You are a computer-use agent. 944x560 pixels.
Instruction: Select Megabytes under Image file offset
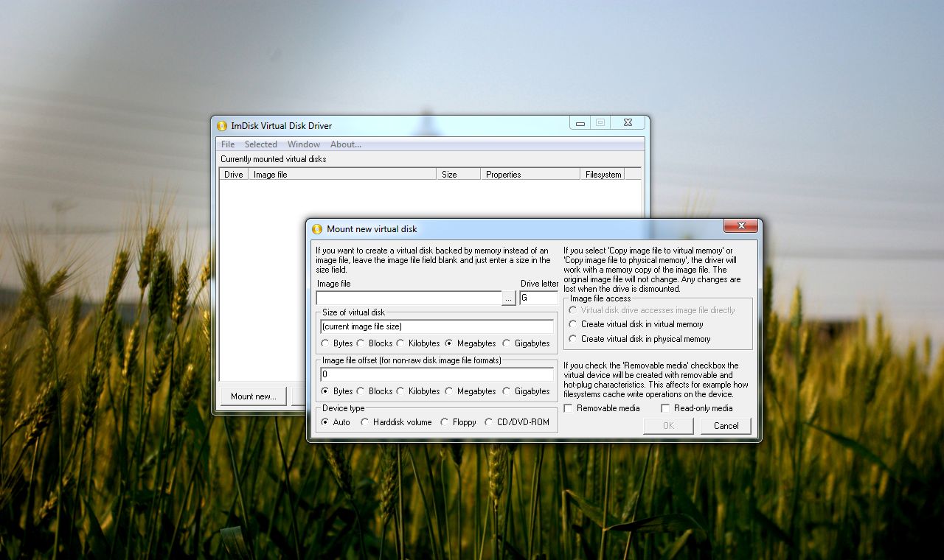(471, 391)
